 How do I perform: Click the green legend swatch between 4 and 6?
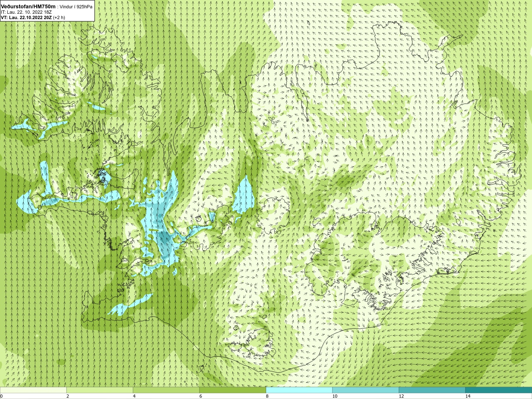(166, 390)
